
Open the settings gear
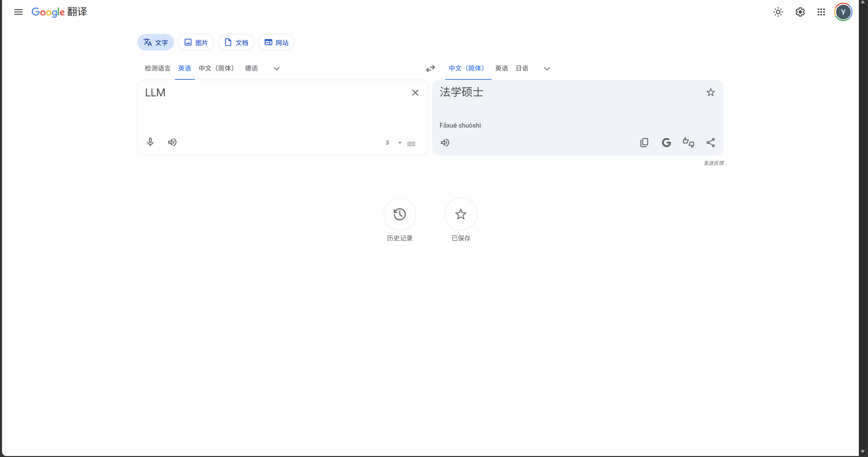click(800, 12)
